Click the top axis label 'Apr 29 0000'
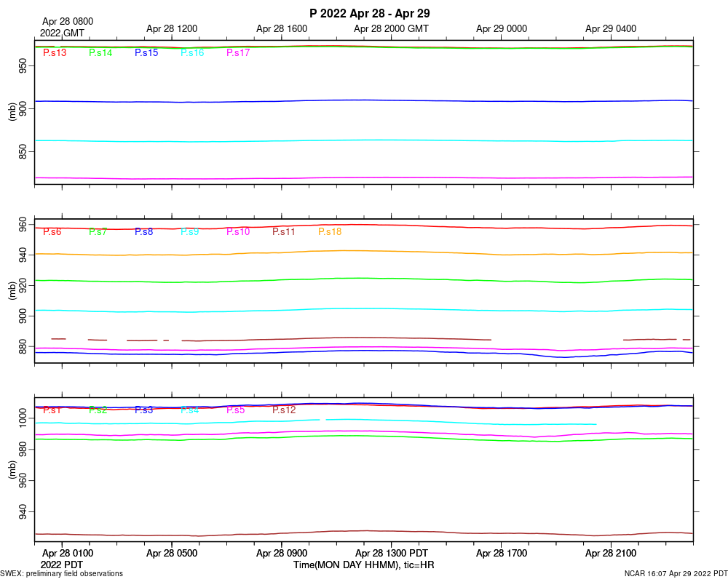This screenshot has width=728, height=582. point(502,29)
